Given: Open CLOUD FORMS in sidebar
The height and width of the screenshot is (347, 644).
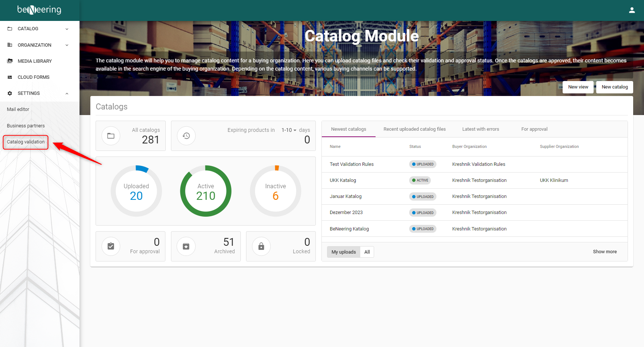Looking at the screenshot, I should point(40,77).
